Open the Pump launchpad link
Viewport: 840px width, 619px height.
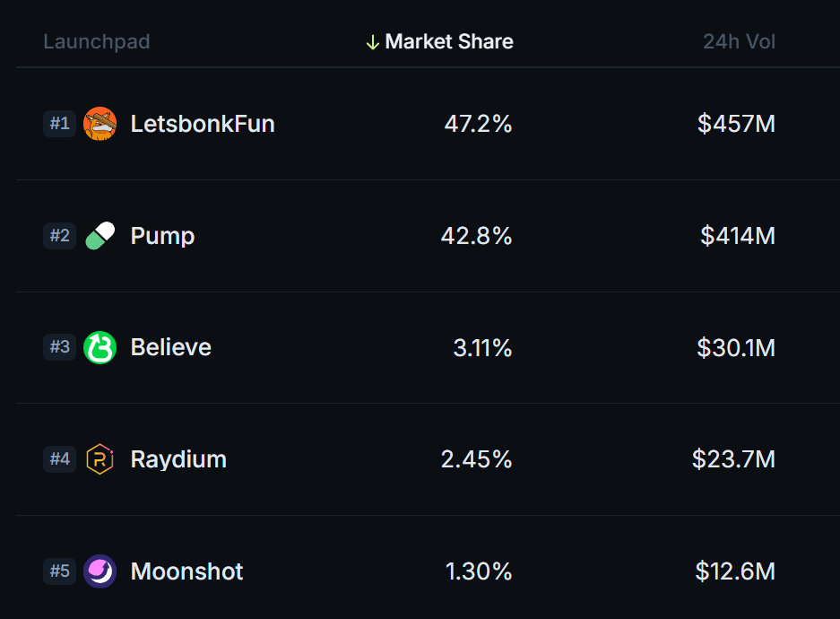[x=162, y=236]
